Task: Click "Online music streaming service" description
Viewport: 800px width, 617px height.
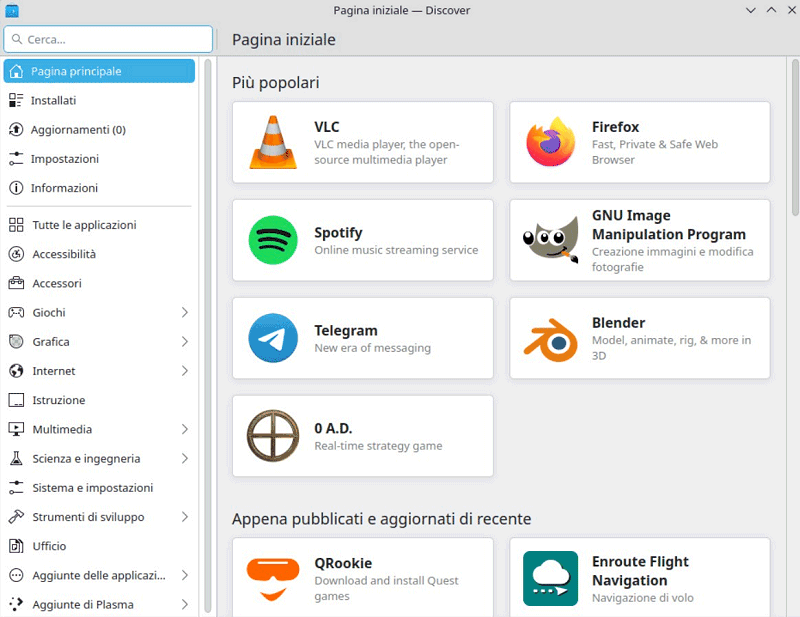Action: point(396,250)
